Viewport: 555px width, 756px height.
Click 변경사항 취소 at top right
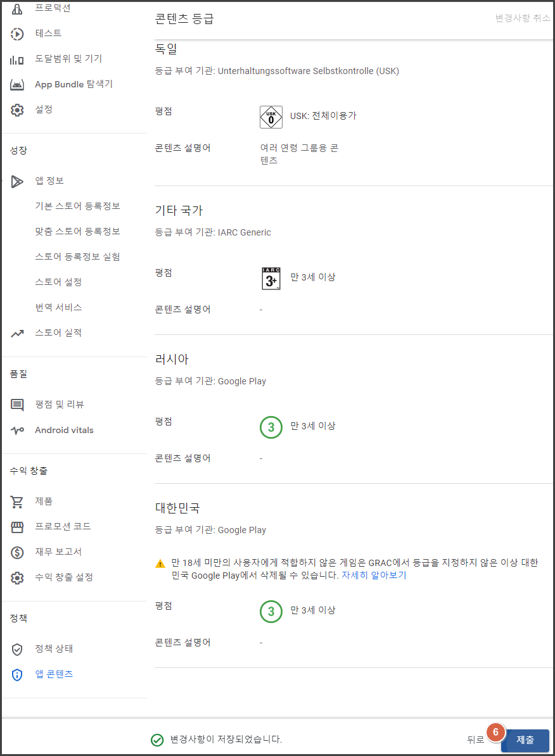523,18
